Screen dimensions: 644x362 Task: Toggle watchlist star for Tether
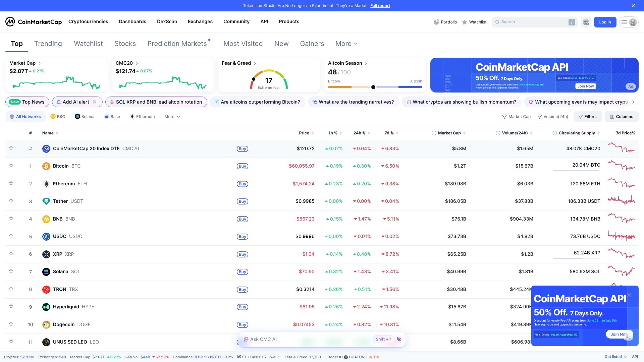point(11,201)
